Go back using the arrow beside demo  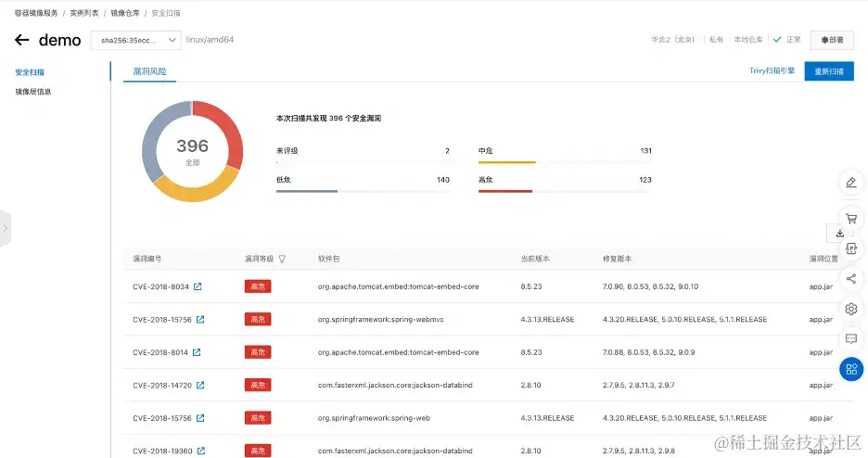(21, 40)
